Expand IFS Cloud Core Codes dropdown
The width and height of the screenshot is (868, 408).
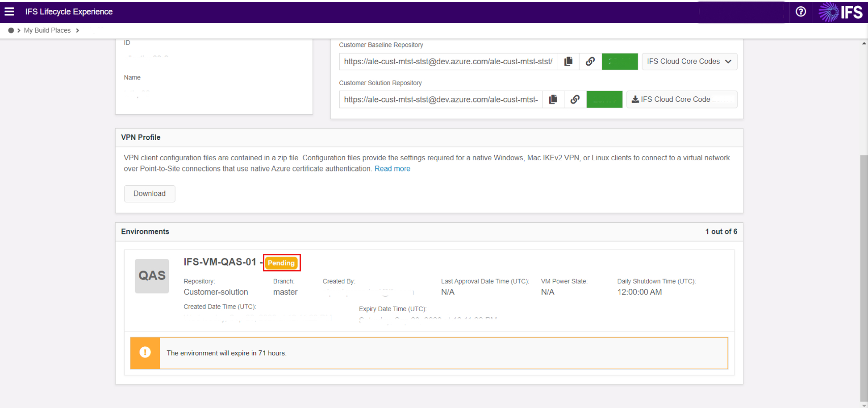[x=689, y=62]
